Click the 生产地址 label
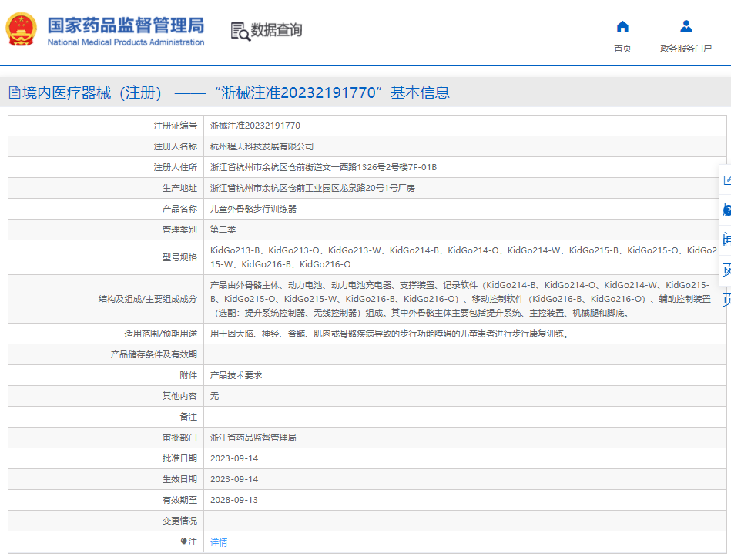The image size is (731, 560). 179,188
